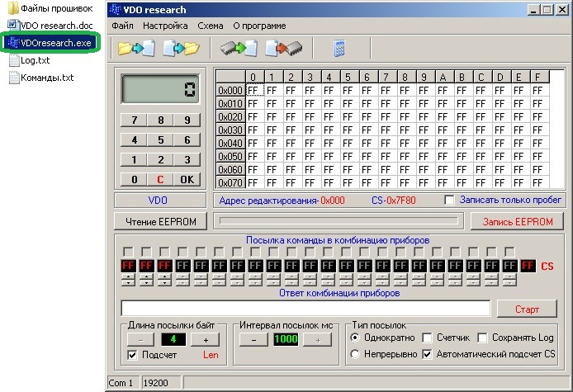
Task: Decrease Длина посылки байт with minus
Action: pos(141,339)
